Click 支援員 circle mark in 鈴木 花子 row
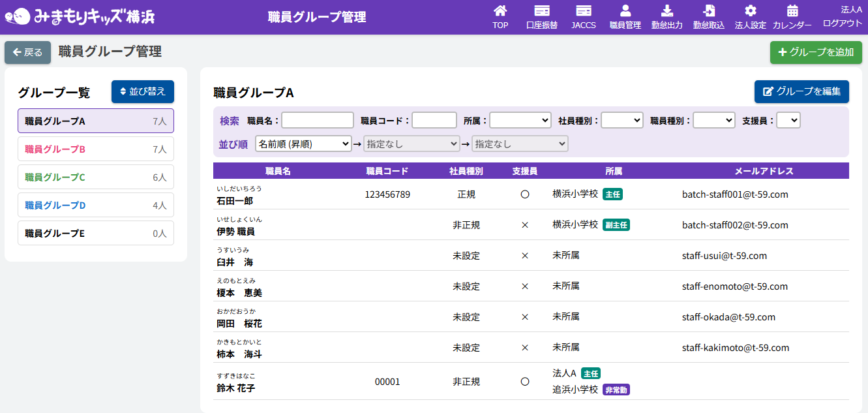 (x=525, y=382)
